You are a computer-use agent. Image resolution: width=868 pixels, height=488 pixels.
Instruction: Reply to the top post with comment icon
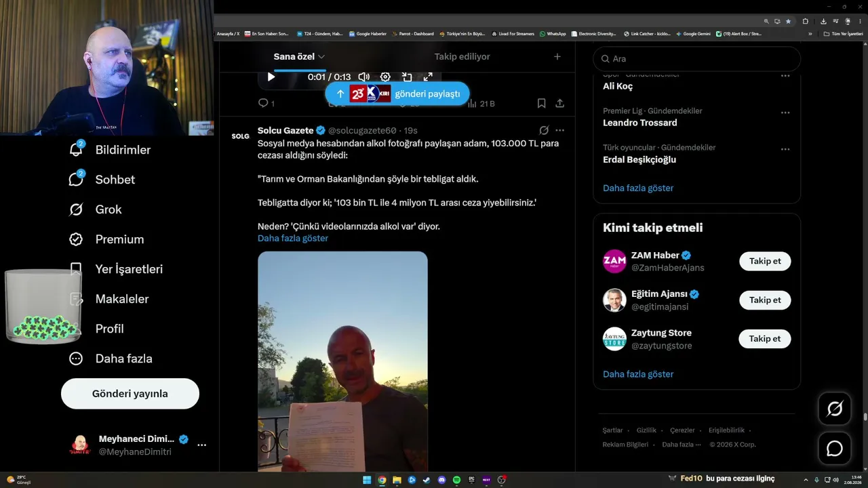click(263, 103)
